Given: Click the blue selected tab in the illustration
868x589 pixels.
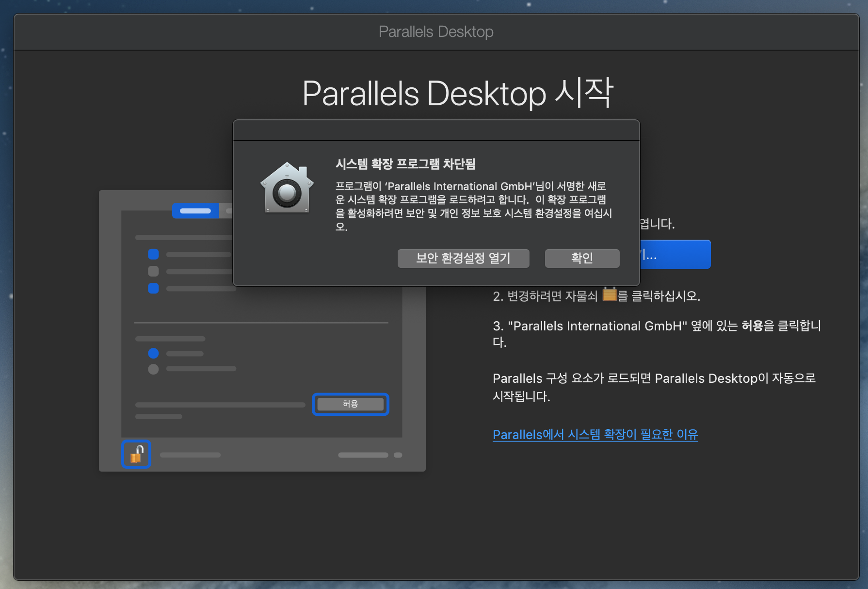Looking at the screenshot, I should coord(195,211).
